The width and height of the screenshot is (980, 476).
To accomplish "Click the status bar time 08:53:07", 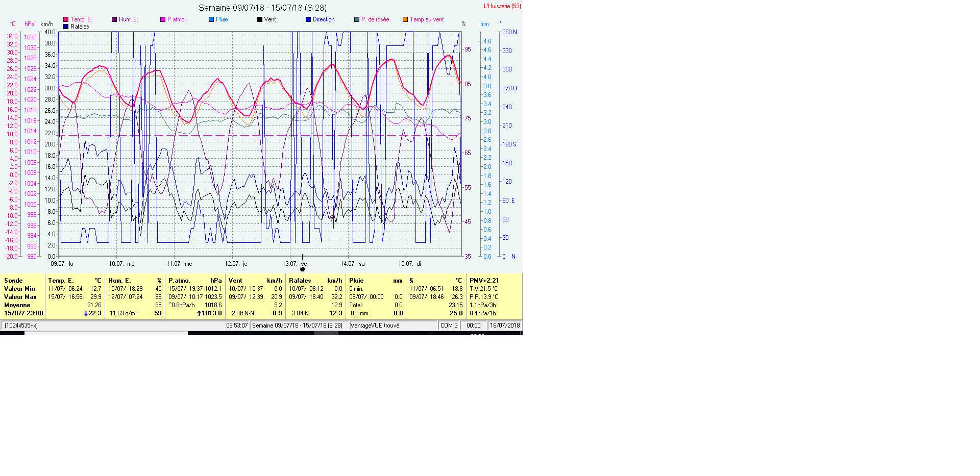I will [237, 325].
